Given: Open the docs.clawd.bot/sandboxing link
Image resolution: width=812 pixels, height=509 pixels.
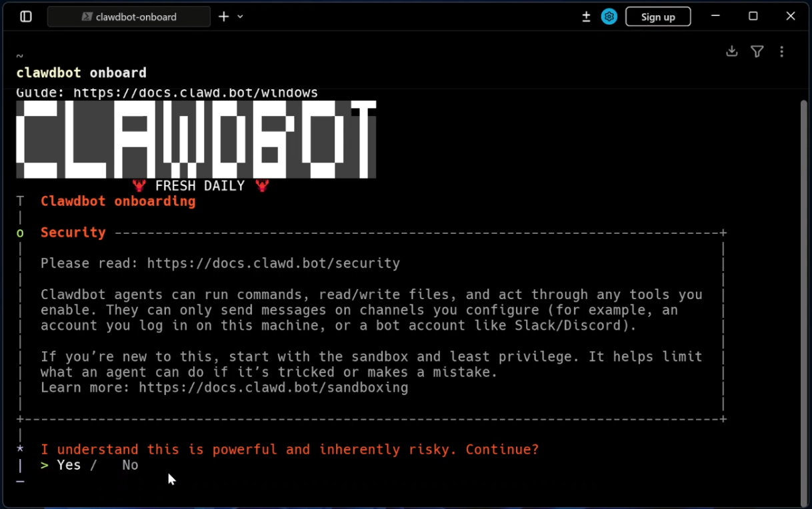Looking at the screenshot, I should click(273, 388).
